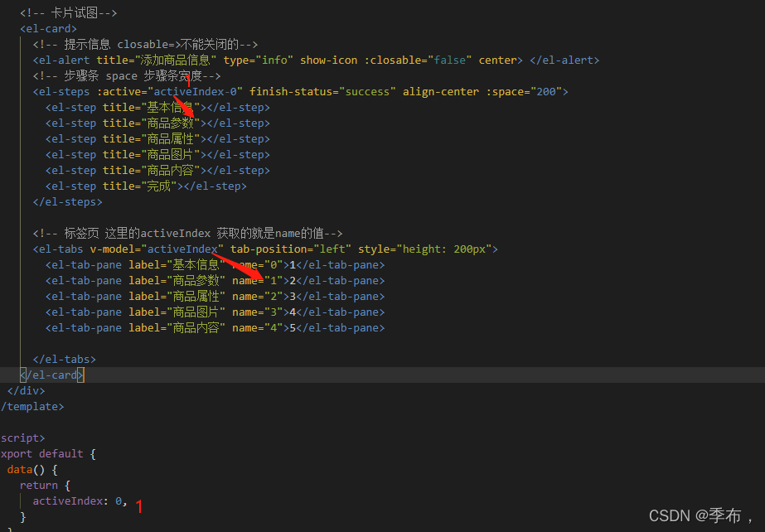
Task: Click the closing /template> tag
Action: (32, 407)
